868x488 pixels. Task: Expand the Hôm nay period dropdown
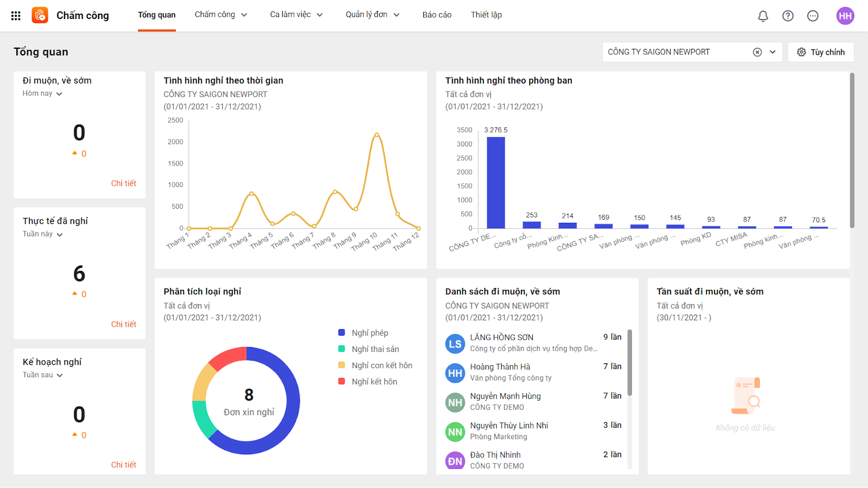(42, 93)
